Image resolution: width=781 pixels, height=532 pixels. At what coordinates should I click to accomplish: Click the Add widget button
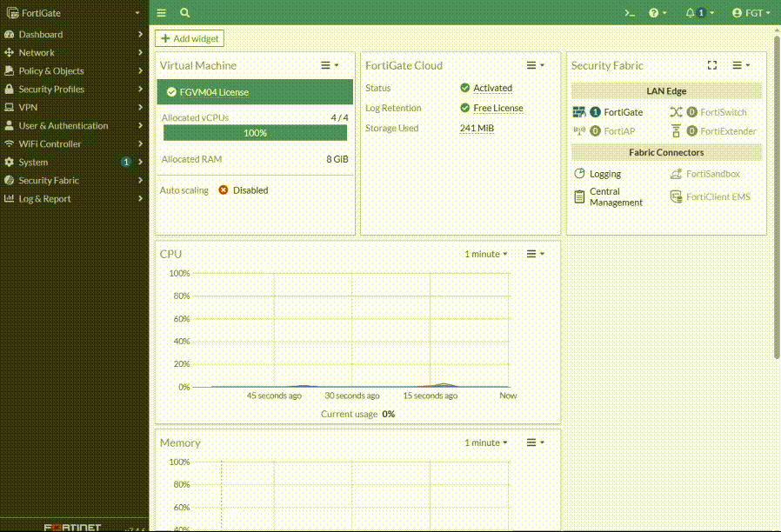pos(190,39)
